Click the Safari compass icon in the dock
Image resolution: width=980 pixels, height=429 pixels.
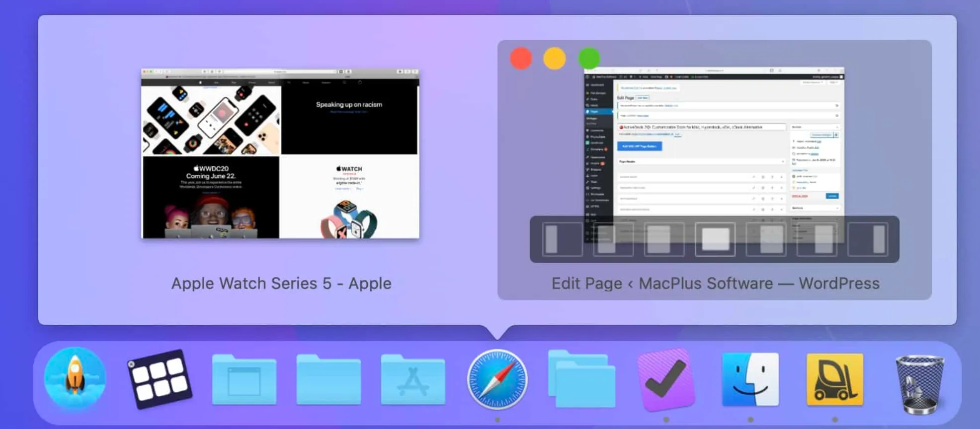(x=497, y=379)
